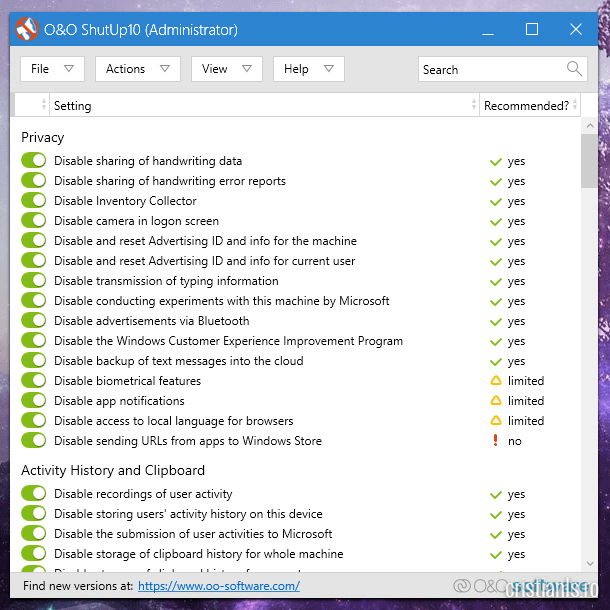Toggle Disable conducting experiments by Microsoft
The width and height of the screenshot is (610, 610).
[33, 300]
